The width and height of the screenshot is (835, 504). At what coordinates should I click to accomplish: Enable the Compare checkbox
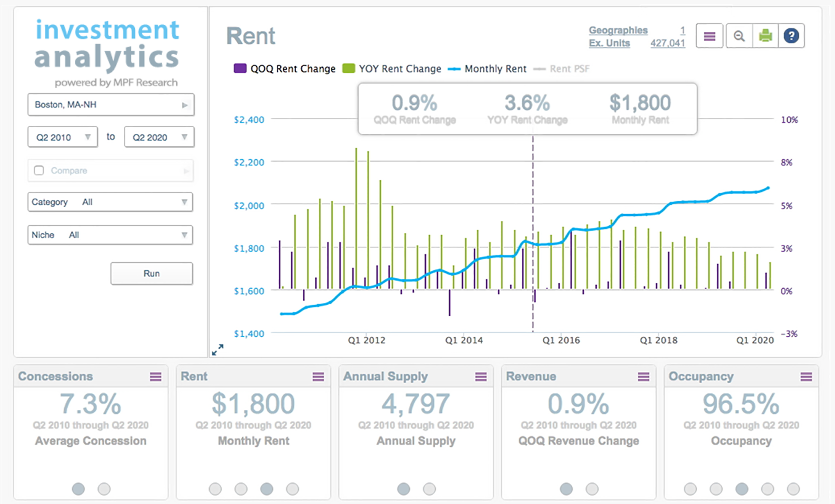39,170
